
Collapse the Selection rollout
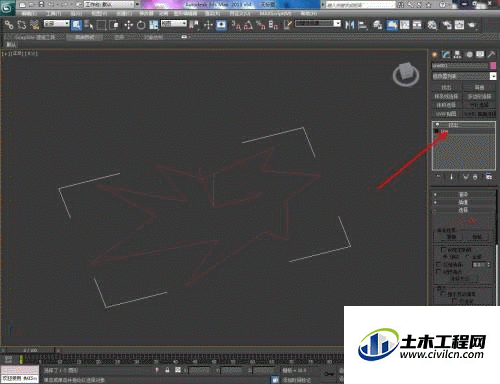[464, 210]
